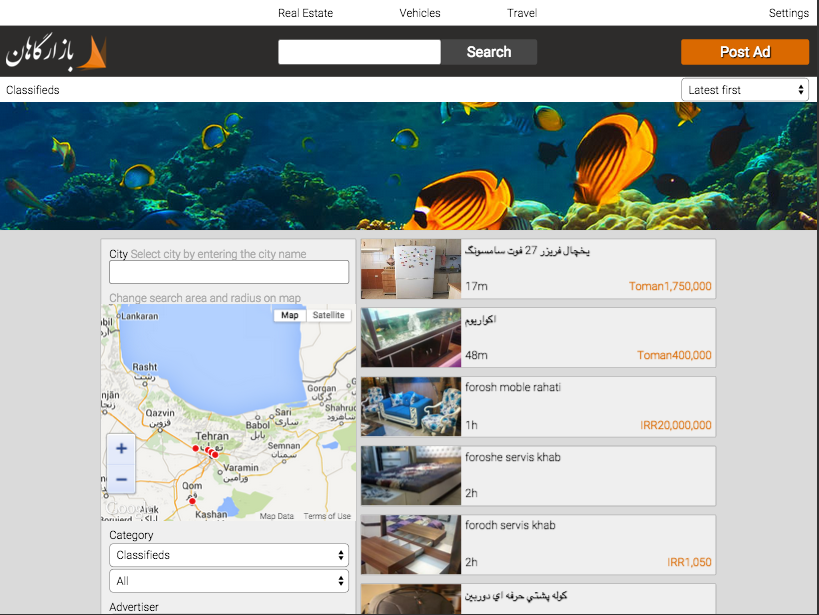Switch map to Satellite view

click(x=328, y=315)
